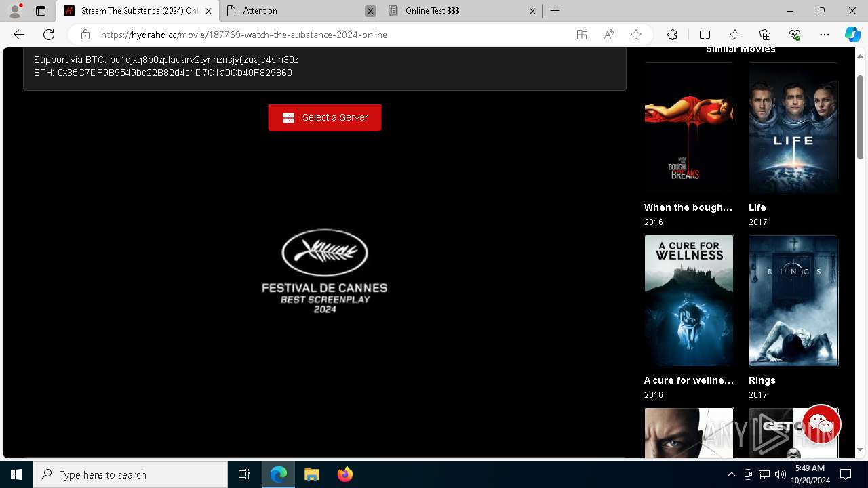Click the page vertical scrollbar thumb
Image resolution: width=868 pixels, height=488 pixels.
click(x=861, y=117)
